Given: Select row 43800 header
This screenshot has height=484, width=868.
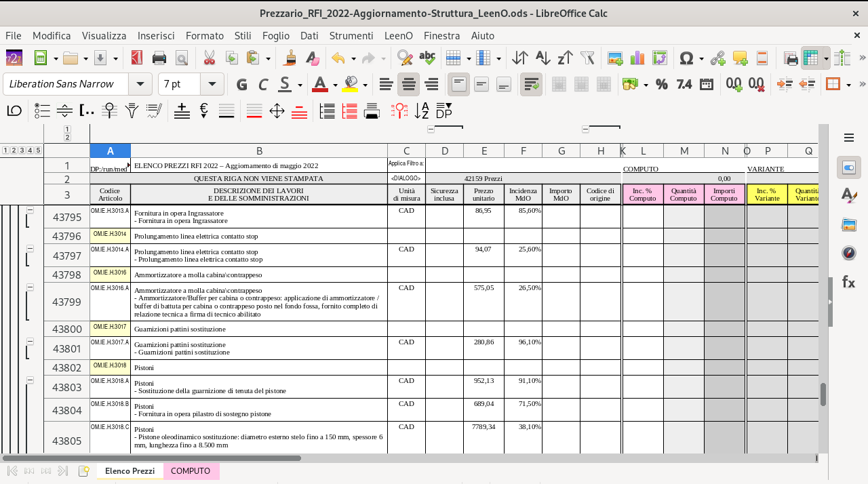Looking at the screenshot, I should [67, 329].
